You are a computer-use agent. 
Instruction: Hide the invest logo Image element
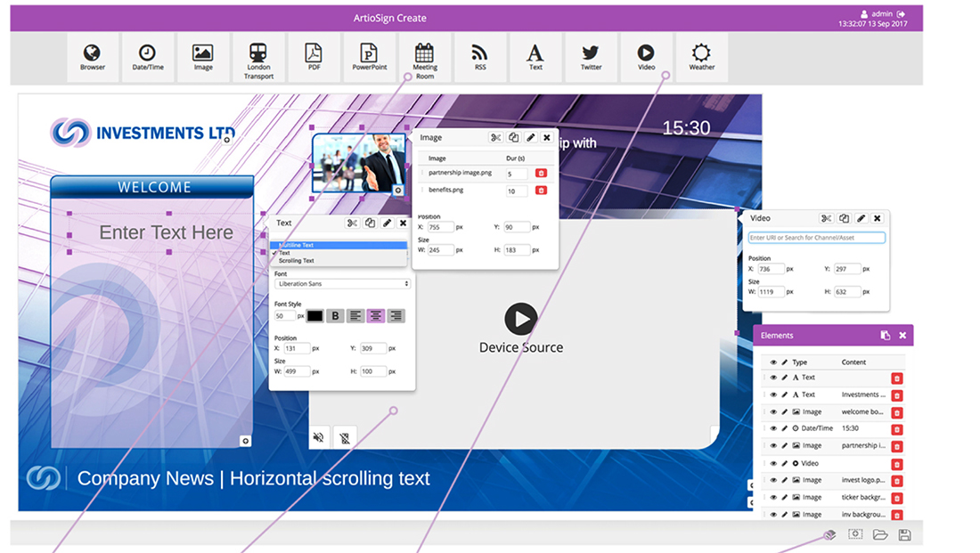tap(773, 481)
